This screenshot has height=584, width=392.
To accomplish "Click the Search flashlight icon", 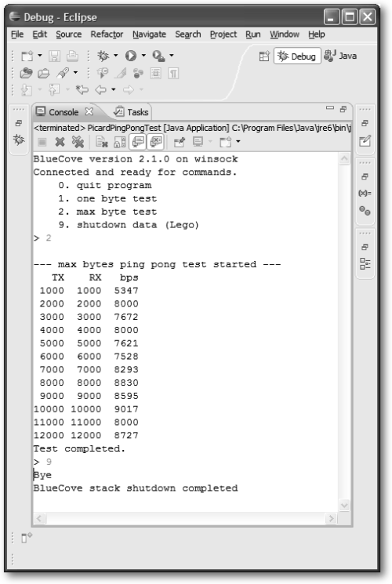I will pos(63,73).
